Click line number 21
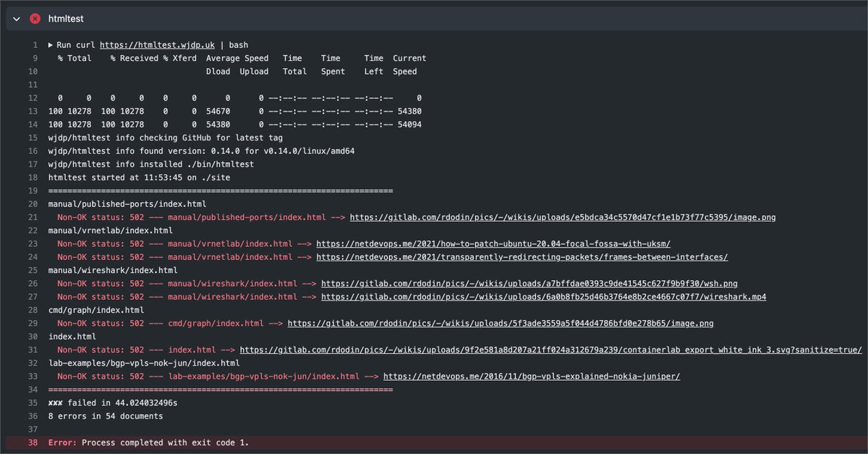Image resolution: width=868 pixels, height=454 pixels. click(33, 217)
